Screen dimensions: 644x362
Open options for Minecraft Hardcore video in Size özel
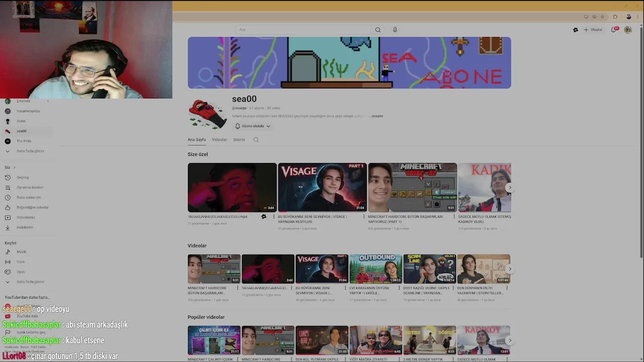tap(454, 217)
